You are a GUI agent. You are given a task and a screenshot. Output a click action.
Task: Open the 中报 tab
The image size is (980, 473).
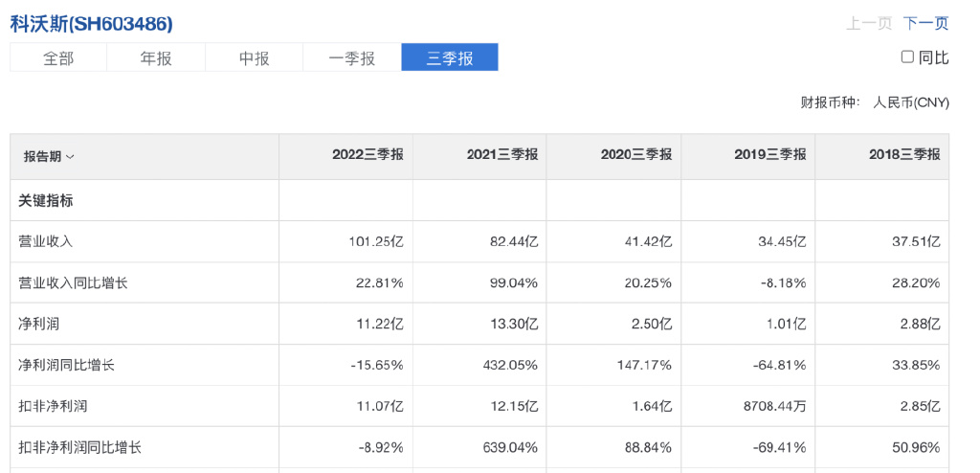(254, 57)
